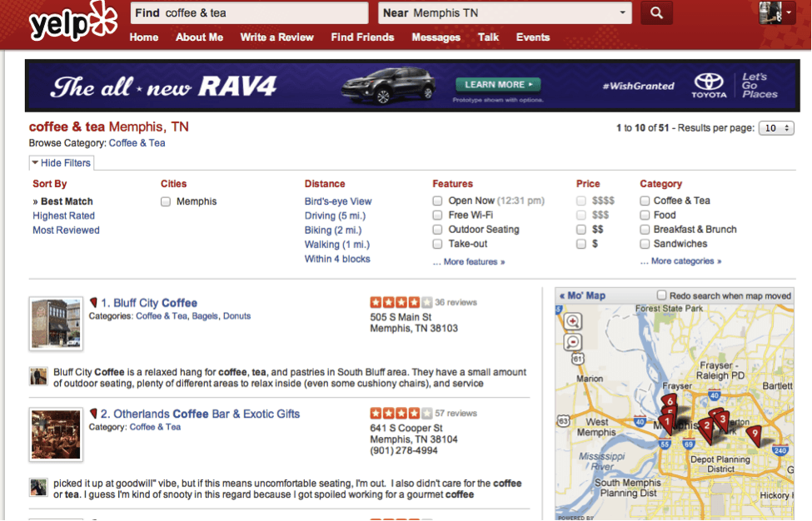Open Bluff City Coffee listing title
The height and width of the screenshot is (521, 812).
point(156,303)
